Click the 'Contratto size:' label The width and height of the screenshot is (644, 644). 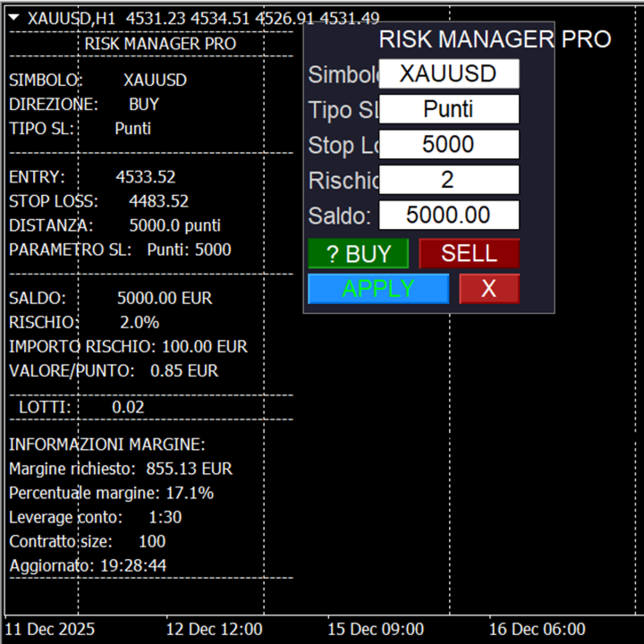[x=61, y=541]
